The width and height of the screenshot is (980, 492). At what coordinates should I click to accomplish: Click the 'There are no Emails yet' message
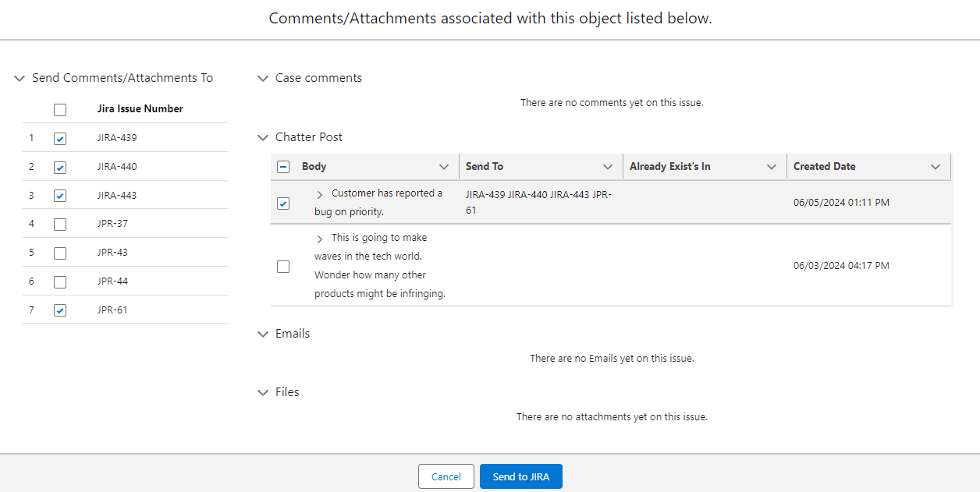tap(612, 359)
